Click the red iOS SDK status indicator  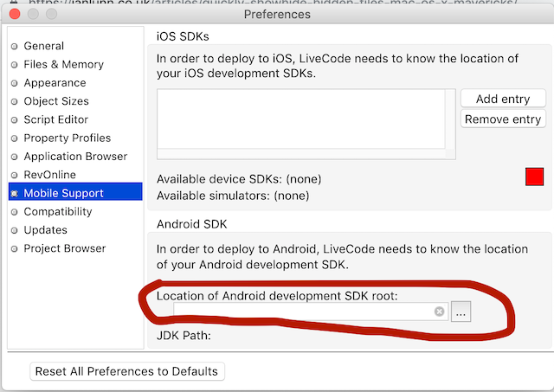click(534, 177)
